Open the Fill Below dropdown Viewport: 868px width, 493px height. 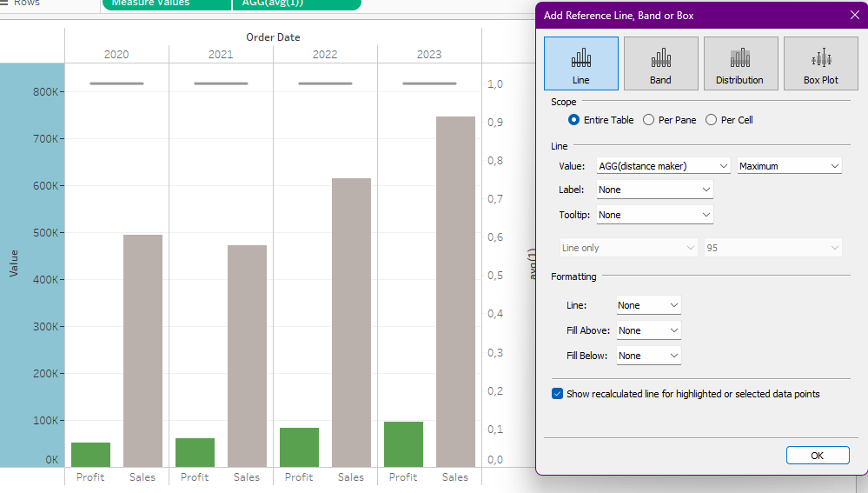[648, 356]
